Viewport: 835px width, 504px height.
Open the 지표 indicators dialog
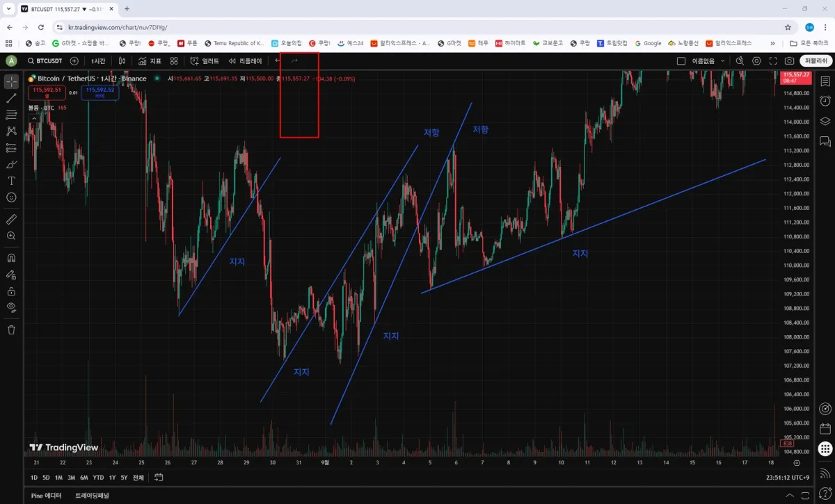click(x=150, y=61)
